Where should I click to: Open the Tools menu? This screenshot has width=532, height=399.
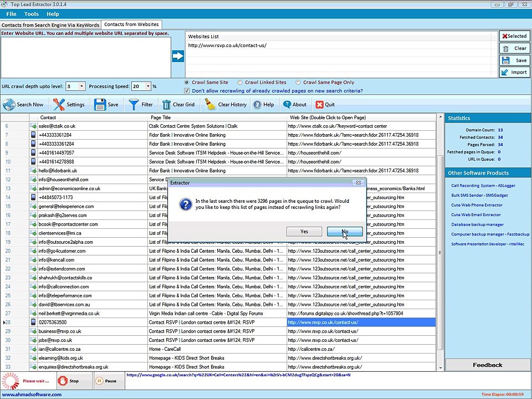click(31, 14)
